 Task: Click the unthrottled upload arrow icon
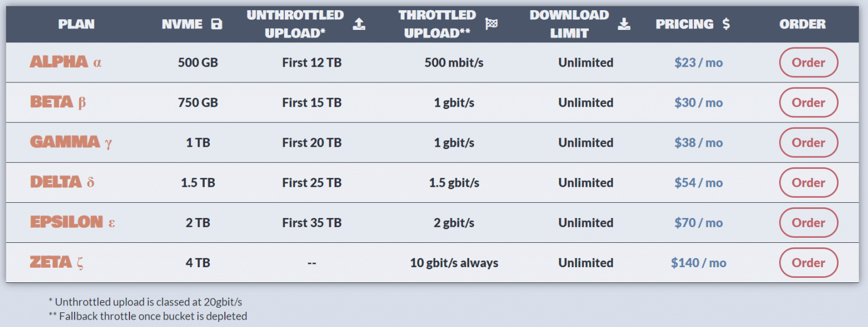[x=359, y=24]
